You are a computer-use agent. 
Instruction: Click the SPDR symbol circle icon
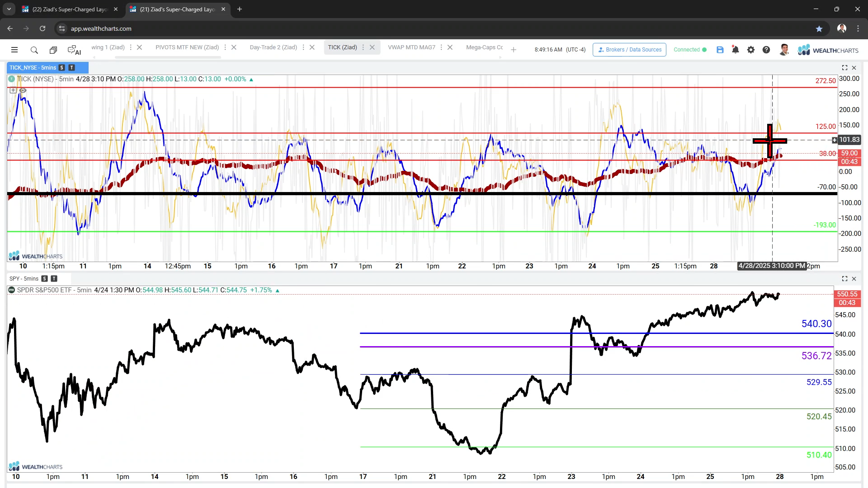[12, 290]
